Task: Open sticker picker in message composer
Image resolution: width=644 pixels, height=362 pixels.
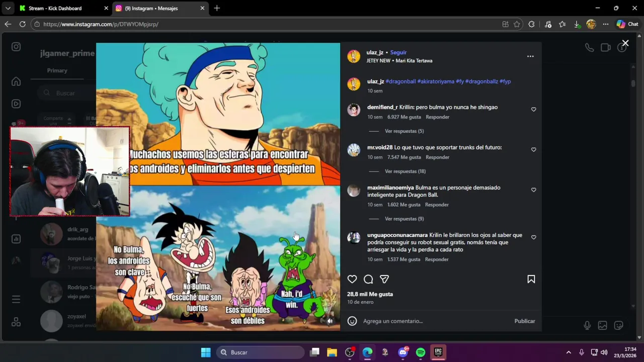Action: point(618,326)
